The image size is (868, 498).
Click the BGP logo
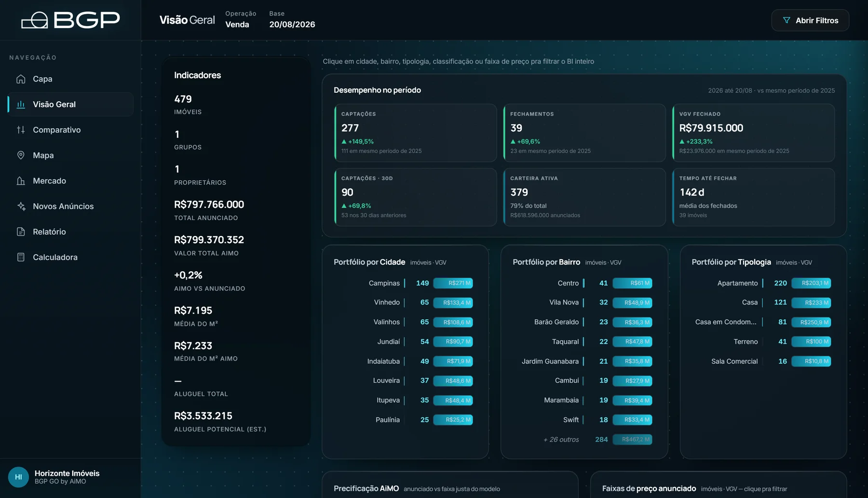[70, 20]
